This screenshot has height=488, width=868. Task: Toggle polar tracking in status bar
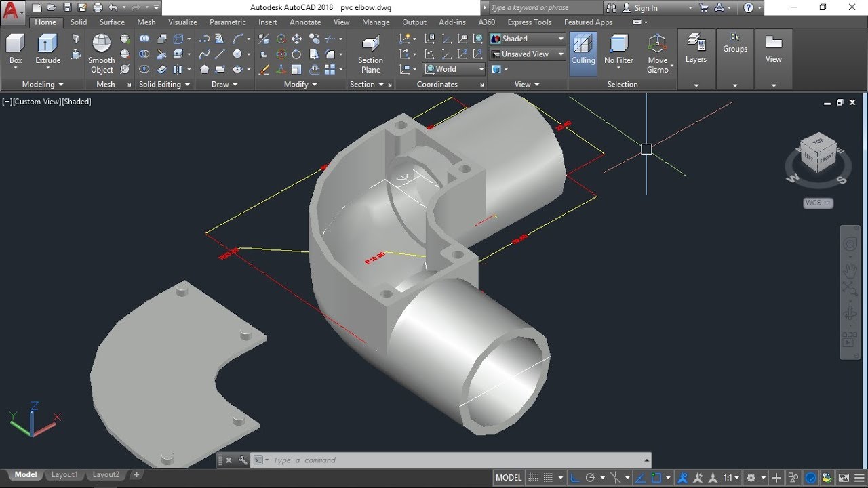click(590, 478)
